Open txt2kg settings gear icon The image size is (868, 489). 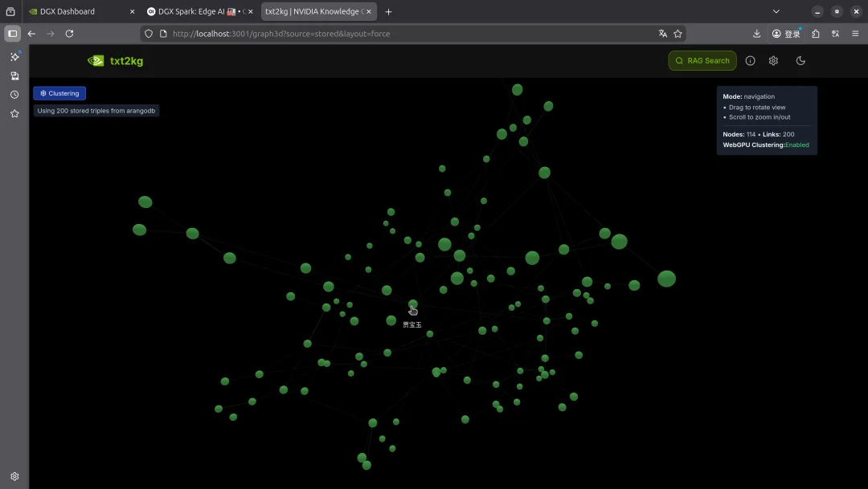pyautogui.click(x=773, y=61)
